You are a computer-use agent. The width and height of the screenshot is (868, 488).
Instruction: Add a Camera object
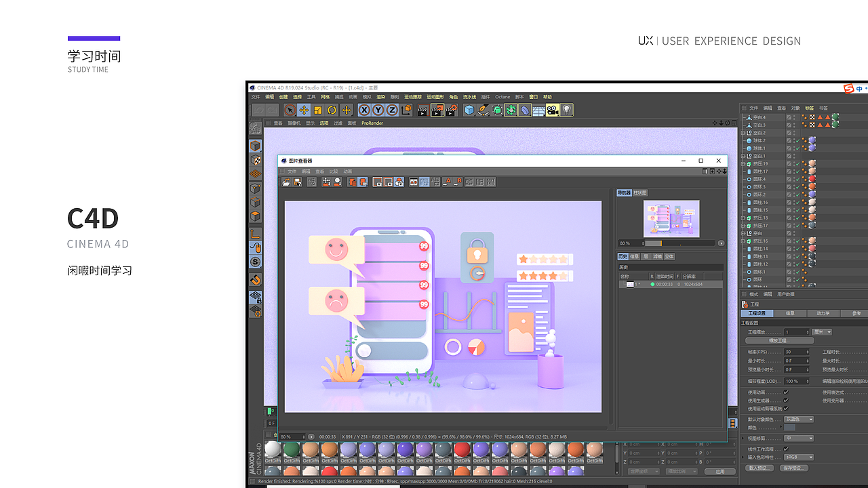point(553,110)
